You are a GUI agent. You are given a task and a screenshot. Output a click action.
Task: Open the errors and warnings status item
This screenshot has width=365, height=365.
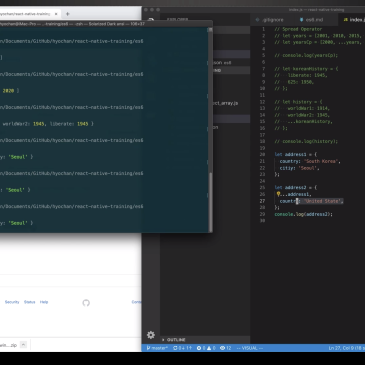[x=206, y=348]
